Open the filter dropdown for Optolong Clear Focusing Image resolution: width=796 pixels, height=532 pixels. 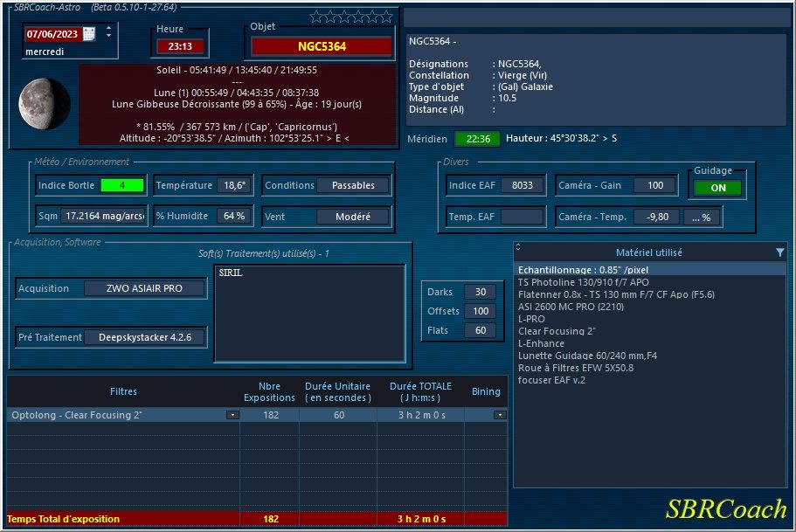[x=232, y=415]
